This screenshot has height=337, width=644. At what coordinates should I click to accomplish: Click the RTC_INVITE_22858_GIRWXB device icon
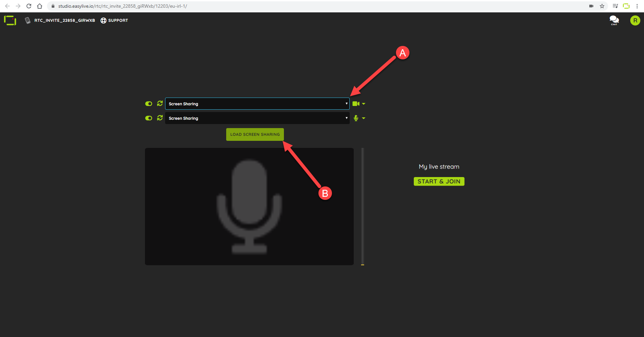[x=28, y=20]
